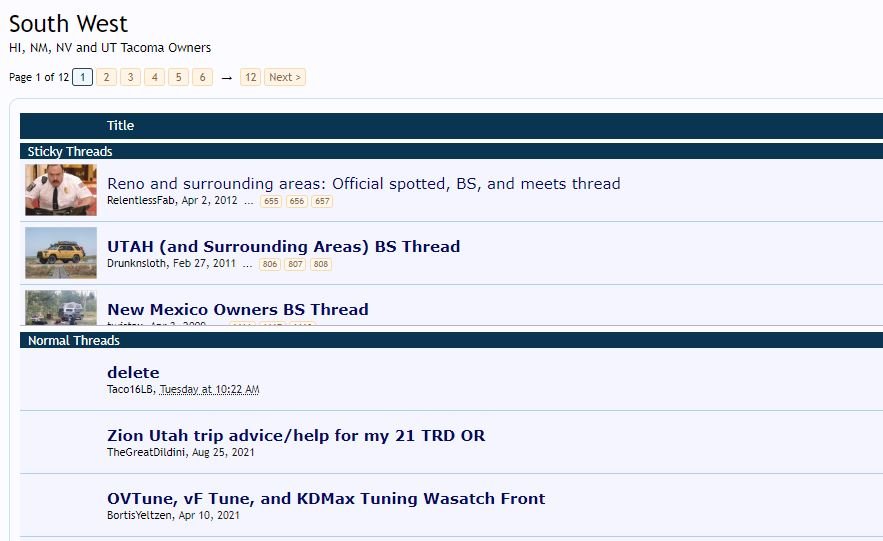This screenshot has height=541, width=883.
Task: Open New Mexico Owners BS Thread
Action: (238, 310)
